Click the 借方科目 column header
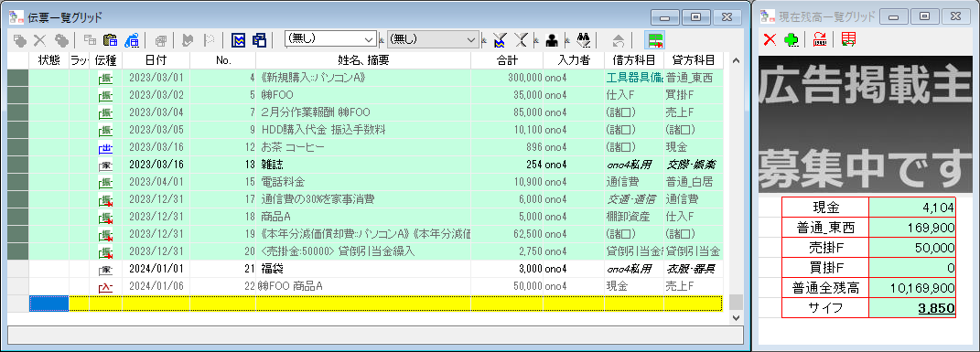 click(x=634, y=60)
